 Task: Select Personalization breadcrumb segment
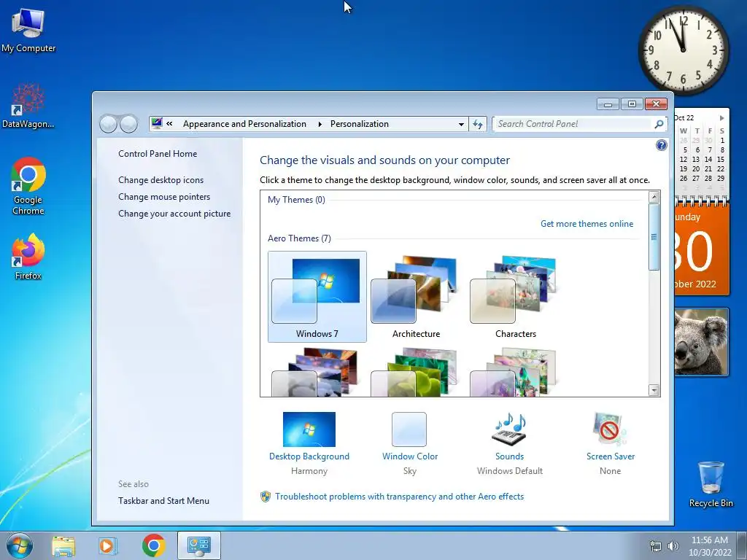tap(359, 124)
